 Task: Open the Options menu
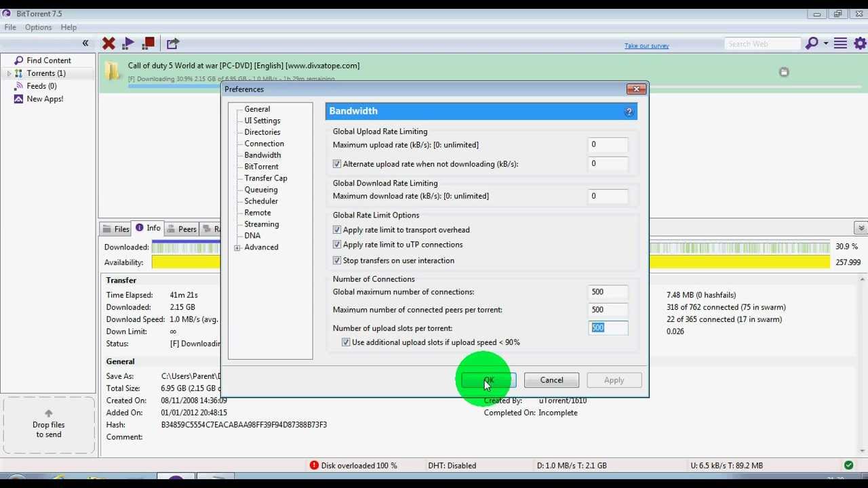pos(38,27)
